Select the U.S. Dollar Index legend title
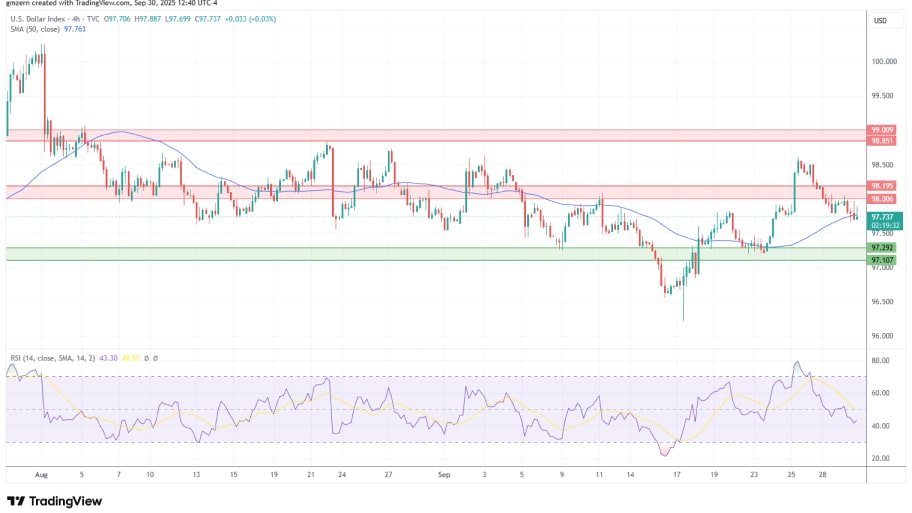Image resolution: width=912 pixels, height=513 pixels. click(36, 19)
